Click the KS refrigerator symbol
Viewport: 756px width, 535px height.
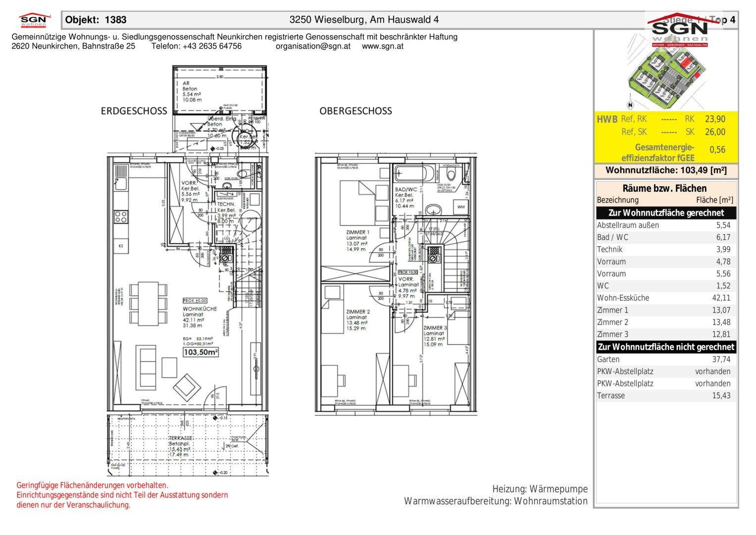pyautogui.click(x=120, y=245)
